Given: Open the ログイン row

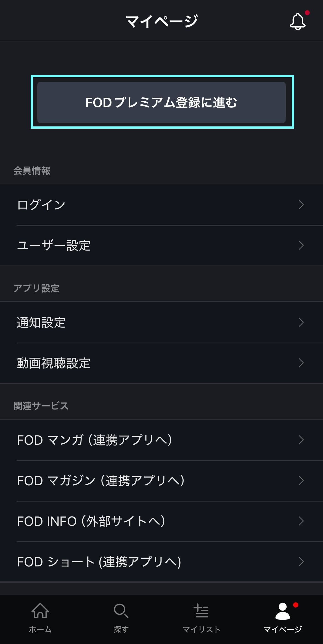Looking at the screenshot, I should click(x=161, y=205).
